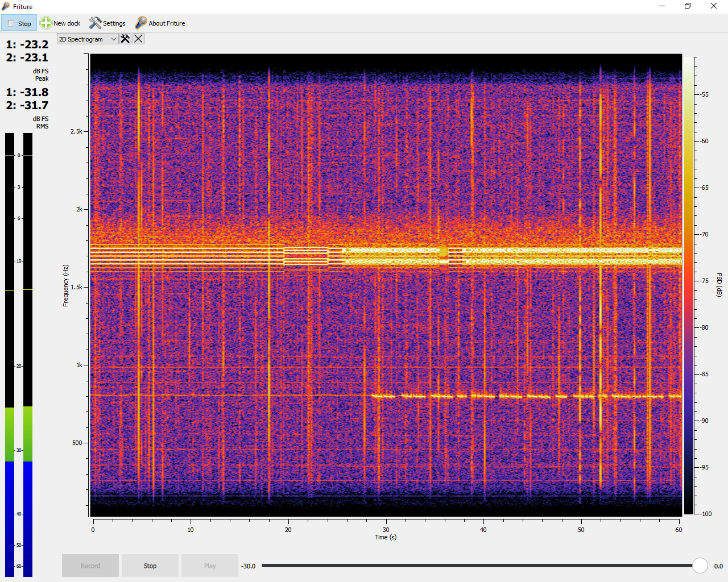
Task: Click the dB FS RMS level readout
Action: tap(27, 99)
